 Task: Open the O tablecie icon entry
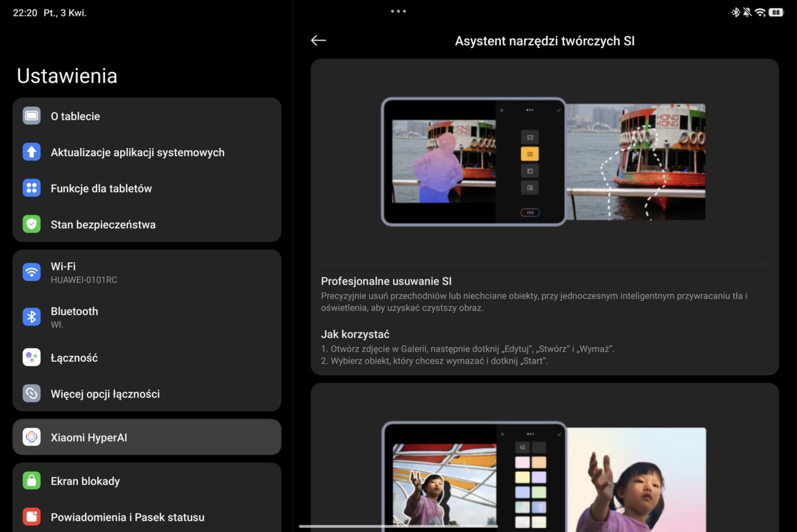click(x=32, y=116)
